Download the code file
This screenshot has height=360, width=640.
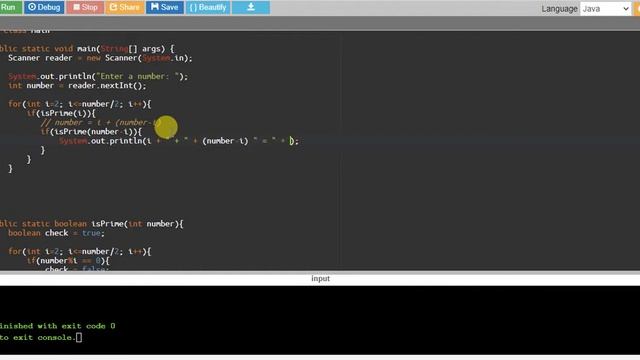point(251,7)
